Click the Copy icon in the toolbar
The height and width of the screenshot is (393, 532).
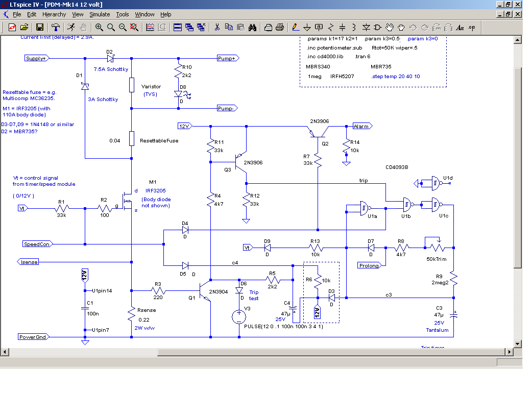click(x=229, y=28)
